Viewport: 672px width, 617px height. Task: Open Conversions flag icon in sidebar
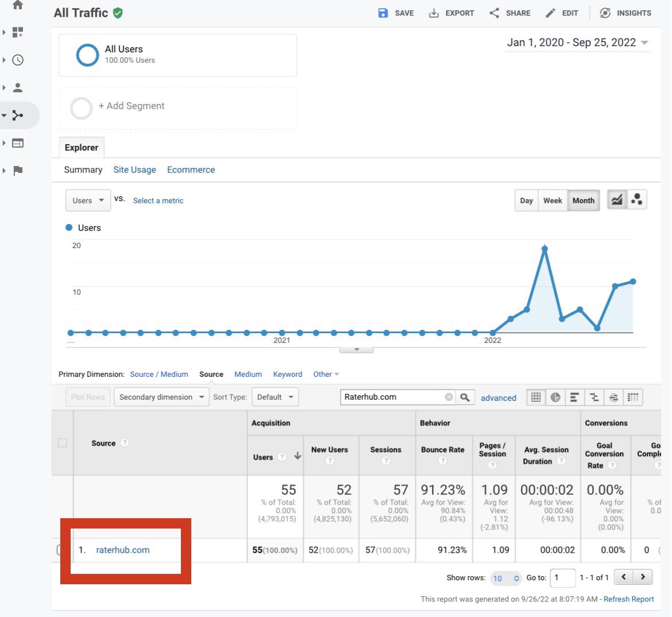[x=18, y=171]
